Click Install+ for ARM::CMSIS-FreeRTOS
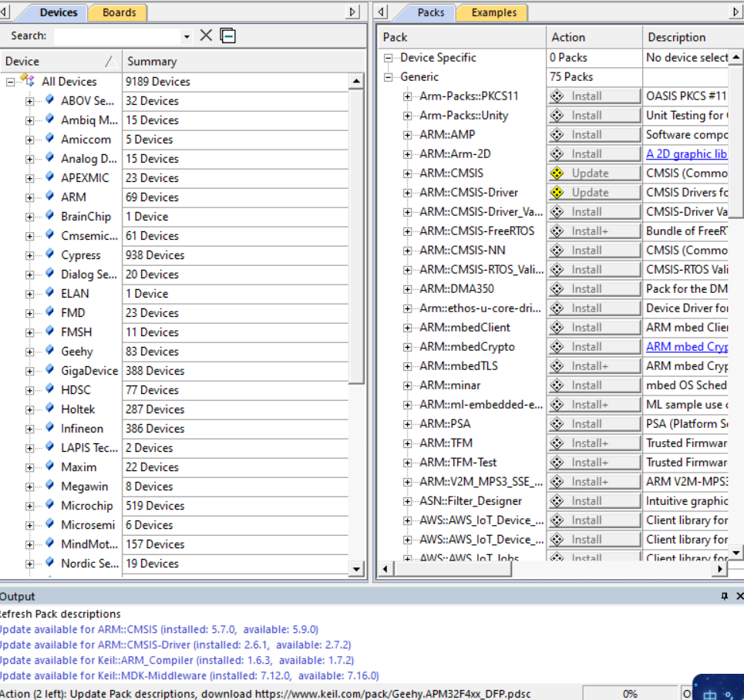This screenshot has width=744, height=700. 594,231
